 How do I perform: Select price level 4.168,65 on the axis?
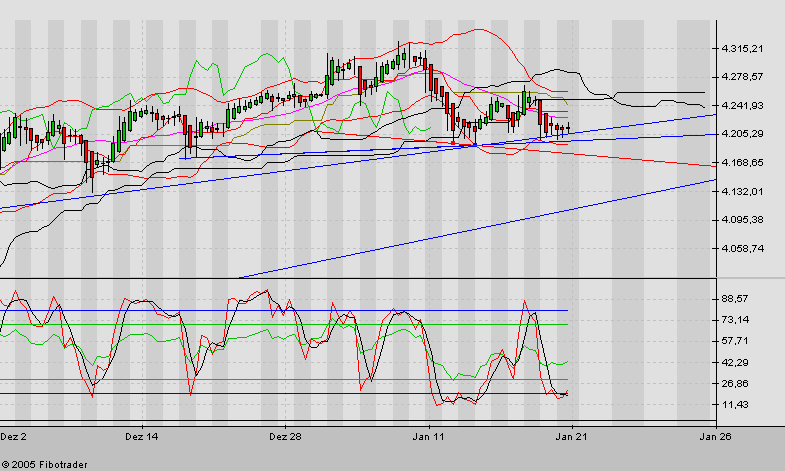[742, 163]
